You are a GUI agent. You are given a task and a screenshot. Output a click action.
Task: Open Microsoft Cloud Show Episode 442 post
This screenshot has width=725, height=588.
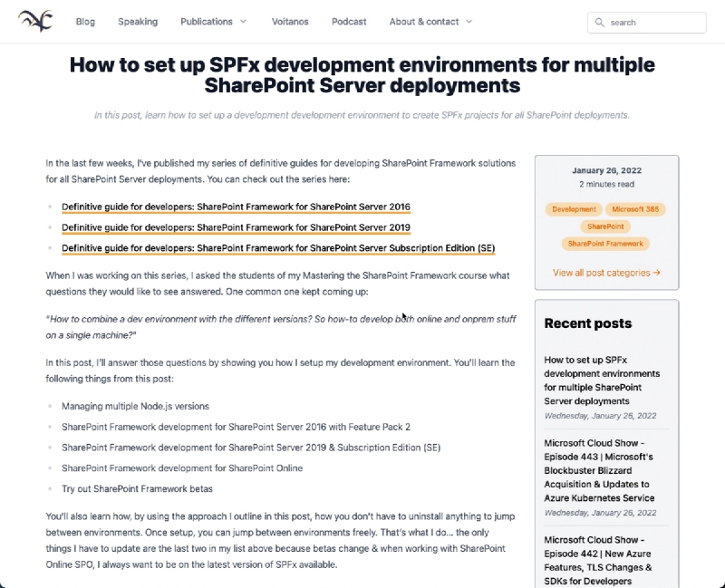pyautogui.click(x=598, y=560)
